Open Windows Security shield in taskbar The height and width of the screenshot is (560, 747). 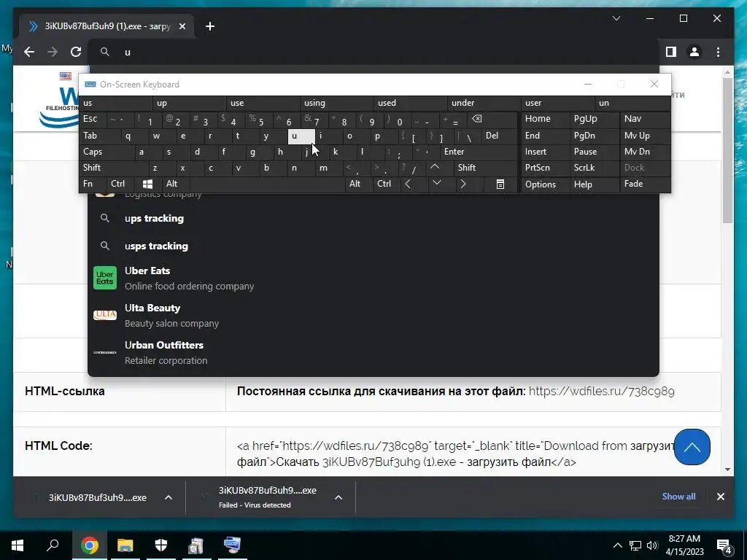pyautogui.click(x=161, y=545)
